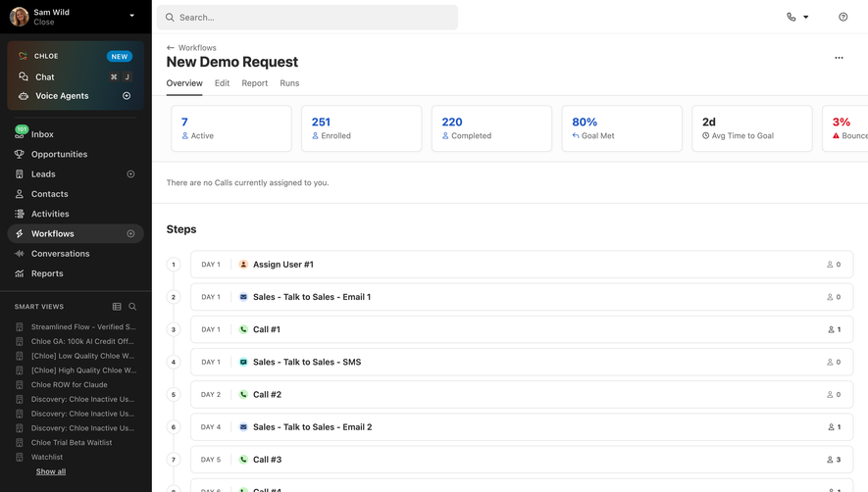Click the lead count on Call #1 step
The image size is (868, 492).
point(835,329)
